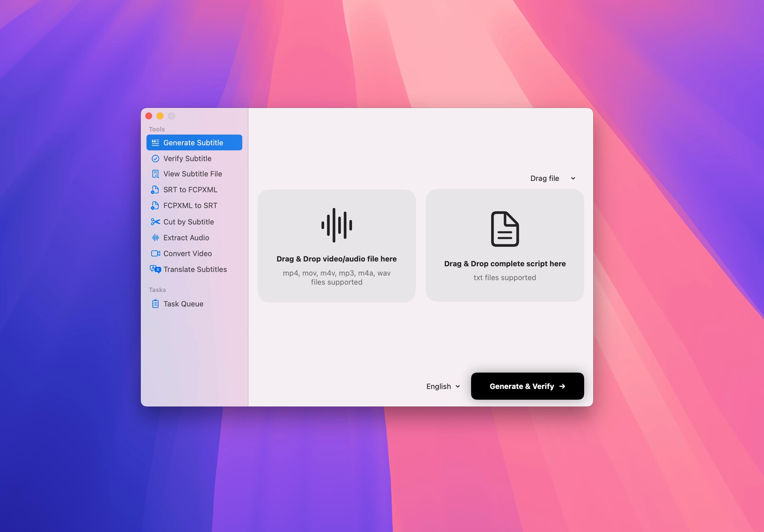Click Generate & Verify button
The width and height of the screenshot is (764, 532).
coord(528,386)
